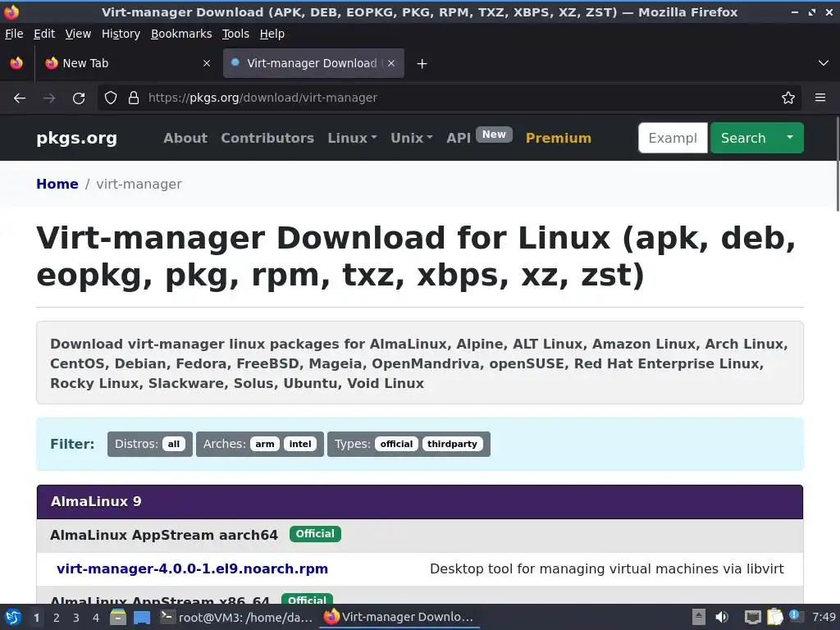
Task: Open the removable media eject tray icon
Action: coord(699,617)
